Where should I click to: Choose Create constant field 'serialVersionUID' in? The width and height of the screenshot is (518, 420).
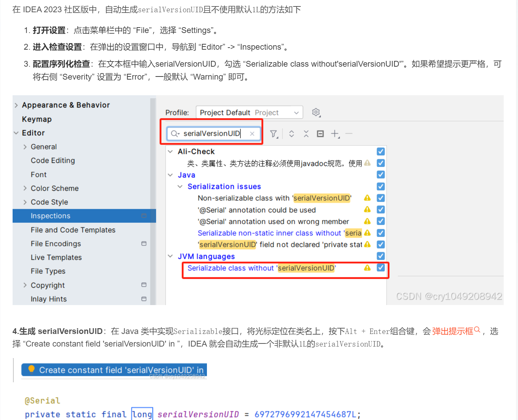tap(114, 370)
